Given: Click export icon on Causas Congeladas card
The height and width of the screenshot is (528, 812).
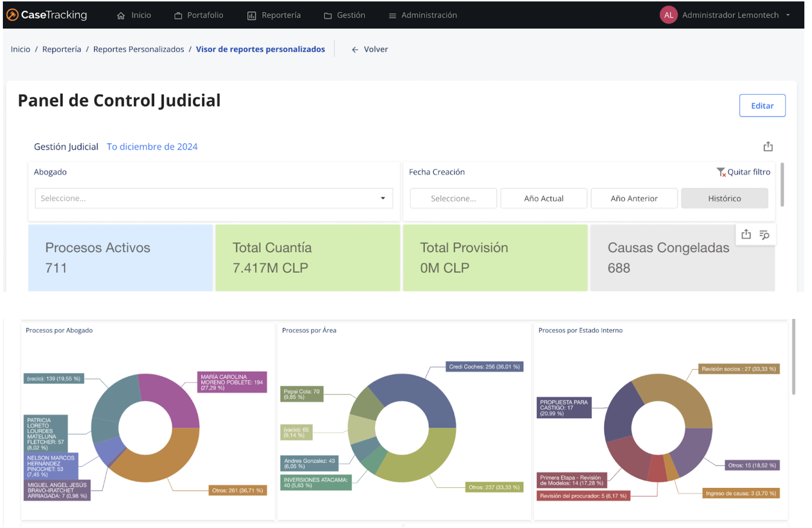Looking at the screenshot, I should click(x=746, y=234).
